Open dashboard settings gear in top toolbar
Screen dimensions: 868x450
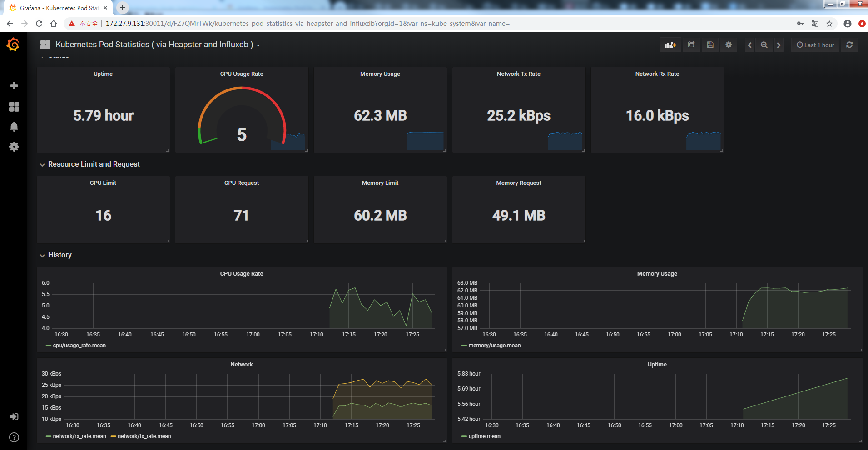pos(729,45)
